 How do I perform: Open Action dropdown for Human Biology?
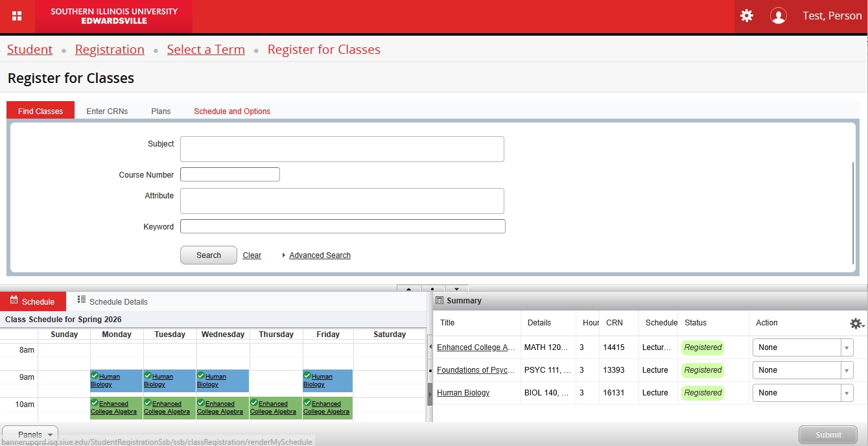point(803,393)
